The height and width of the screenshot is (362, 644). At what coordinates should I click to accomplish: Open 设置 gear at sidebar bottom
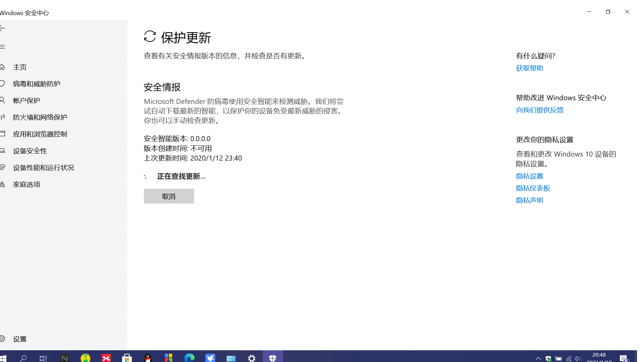[x=2, y=339]
